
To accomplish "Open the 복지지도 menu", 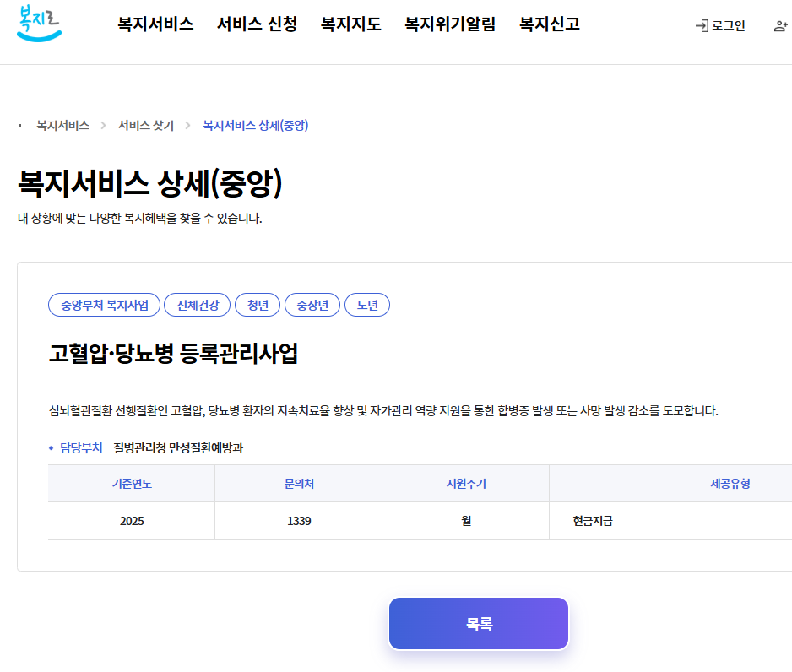I will pos(351,24).
